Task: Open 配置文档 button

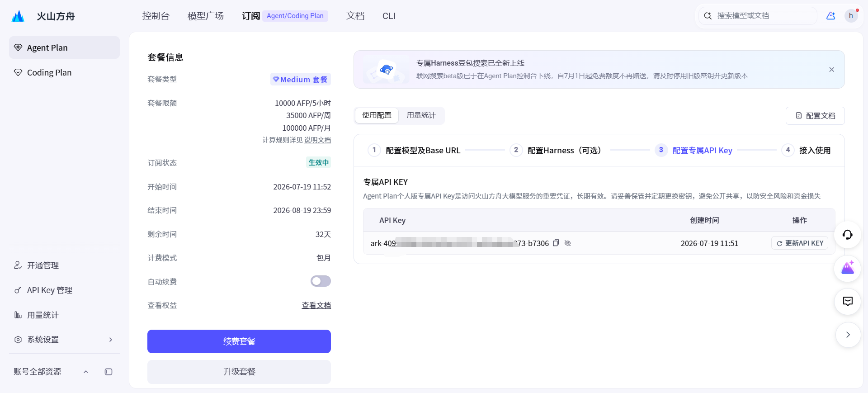Action: click(815, 116)
